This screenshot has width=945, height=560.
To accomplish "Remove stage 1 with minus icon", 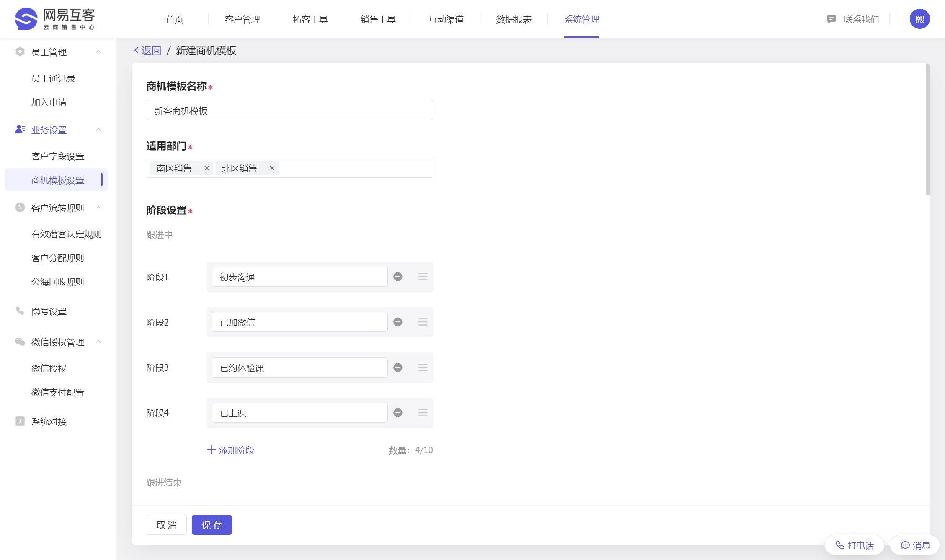I will [398, 277].
